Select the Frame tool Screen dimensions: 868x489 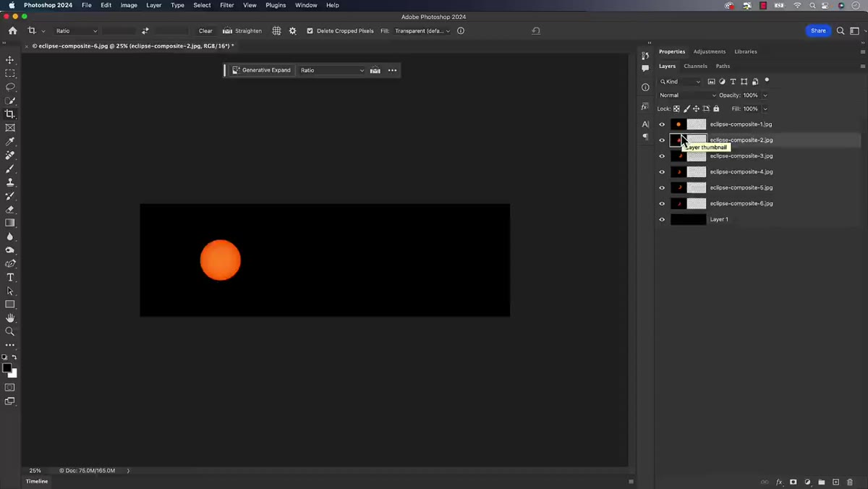pos(10,128)
